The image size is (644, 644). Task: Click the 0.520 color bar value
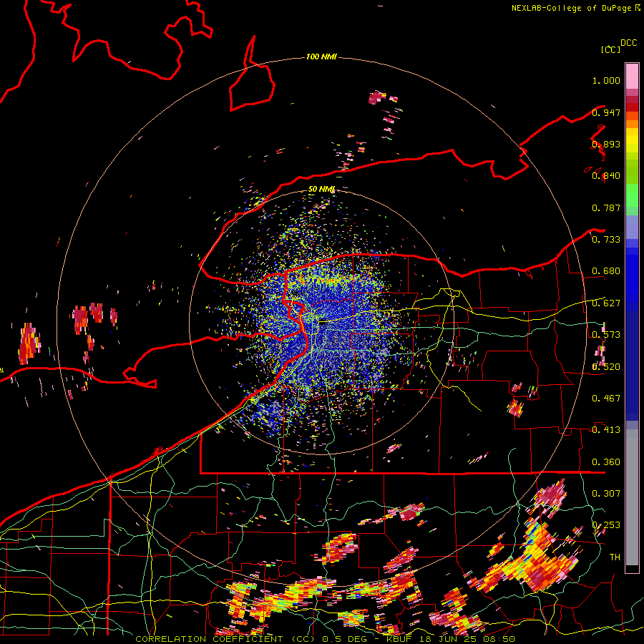(x=606, y=367)
